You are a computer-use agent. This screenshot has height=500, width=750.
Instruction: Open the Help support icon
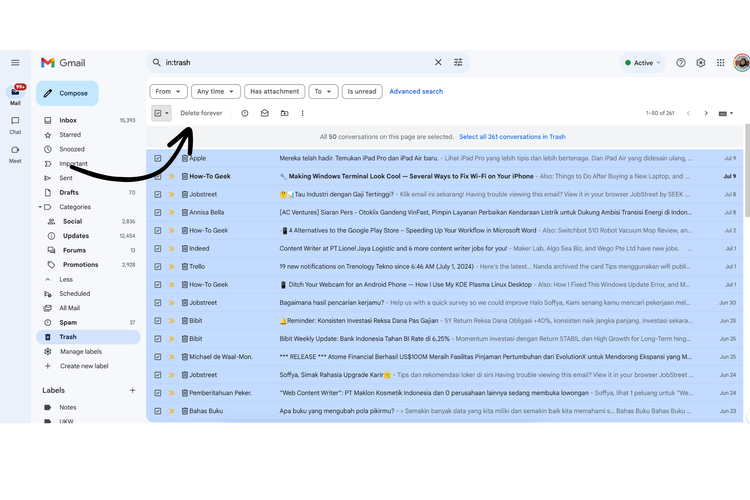click(x=681, y=62)
